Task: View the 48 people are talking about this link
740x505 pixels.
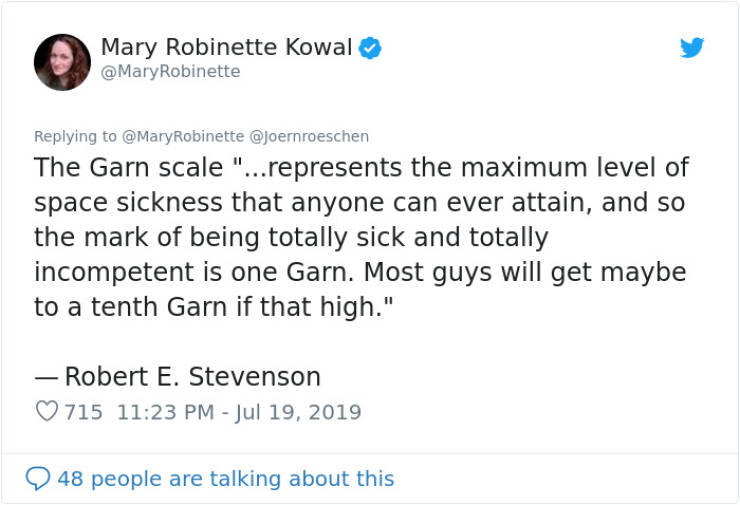Action: [x=226, y=479]
